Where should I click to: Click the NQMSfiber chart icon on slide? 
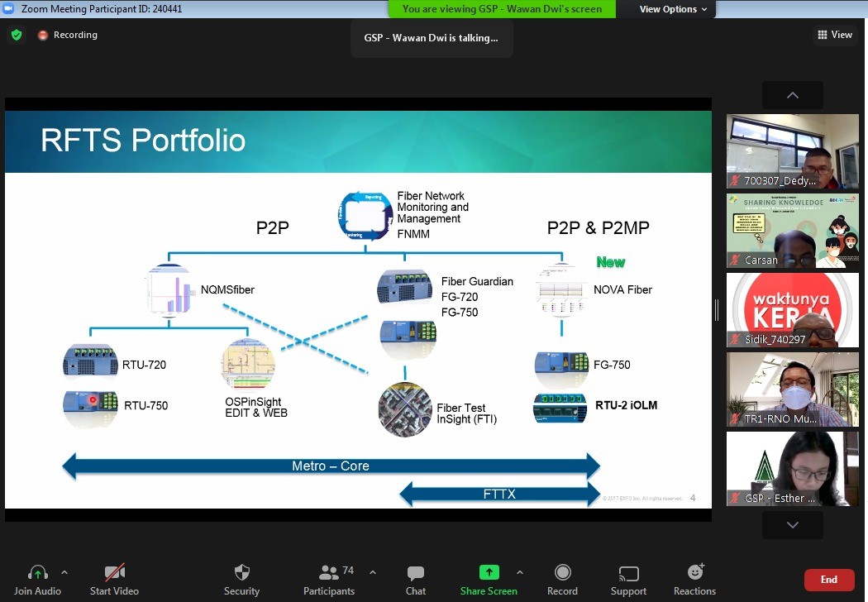click(170, 290)
